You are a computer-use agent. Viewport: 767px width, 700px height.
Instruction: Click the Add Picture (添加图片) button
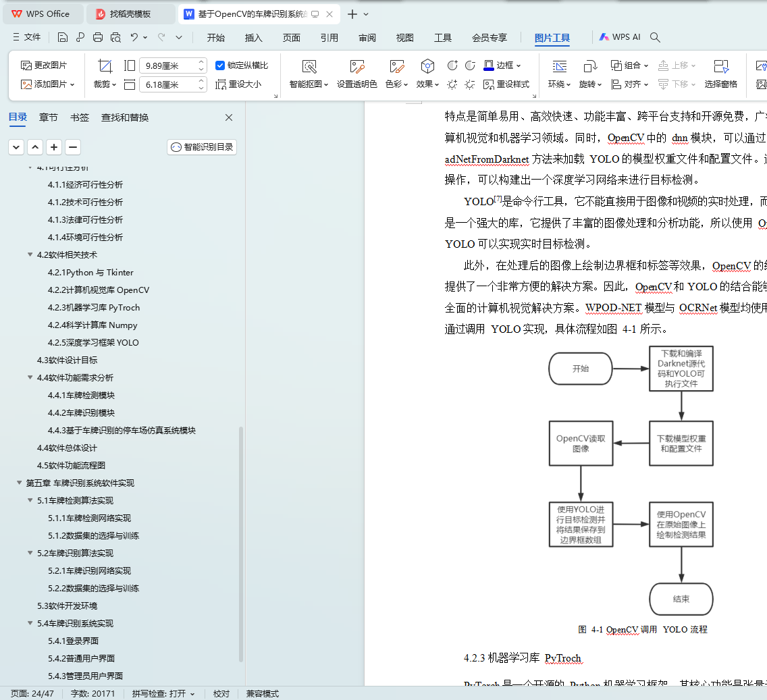click(x=47, y=84)
